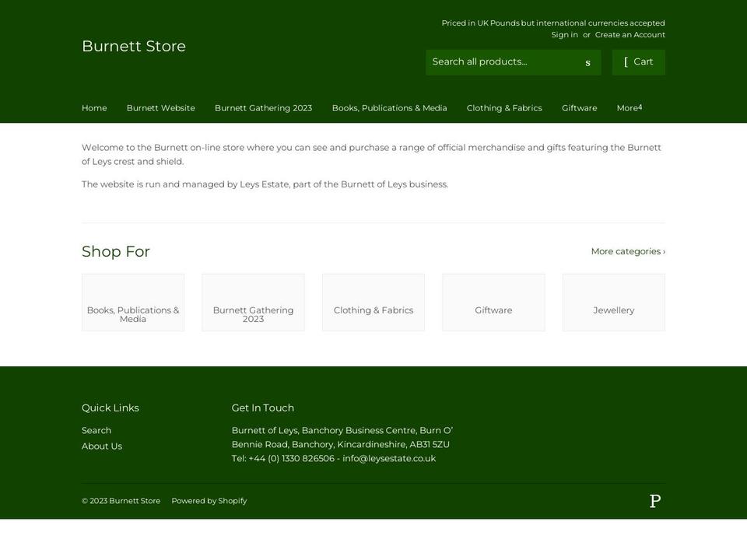Image resolution: width=747 pixels, height=560 pixels.
Task: Open Books, Publications & Media category card
Action: point(133,303)
